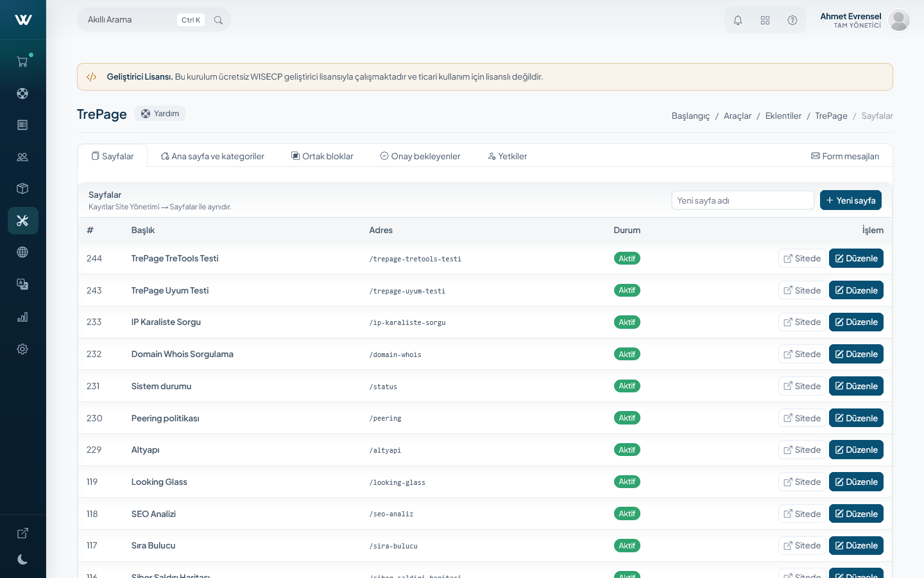Edit the Sıra Bulucu page
924x578 pixels.
pyautogui.click(x=856, y=545)
